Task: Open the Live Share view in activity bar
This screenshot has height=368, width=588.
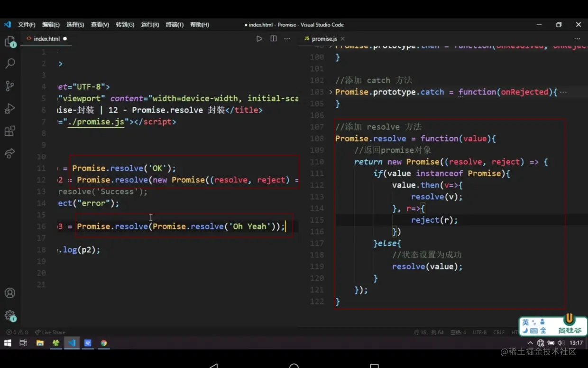Action: [10, 153]
